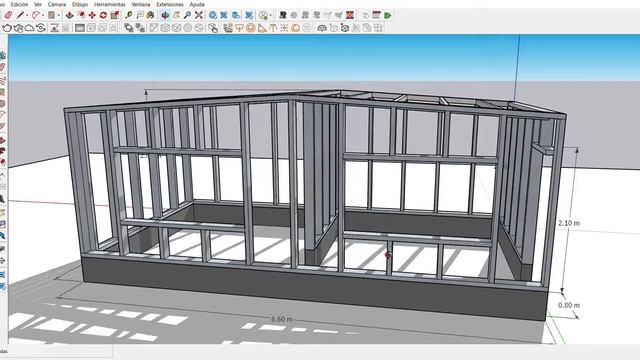Image resolution: width=640 pixels, height=360 pixels.
Task: Open the Extension Manager
Action: tap(249, 16)
